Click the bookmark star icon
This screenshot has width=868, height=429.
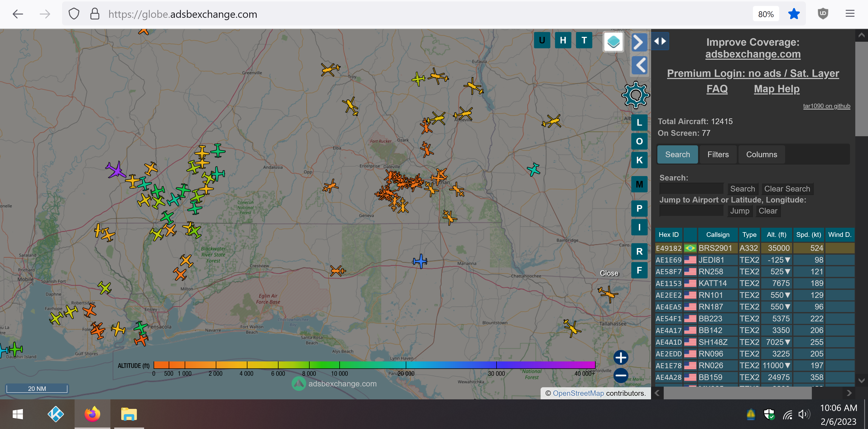point(794,14)
